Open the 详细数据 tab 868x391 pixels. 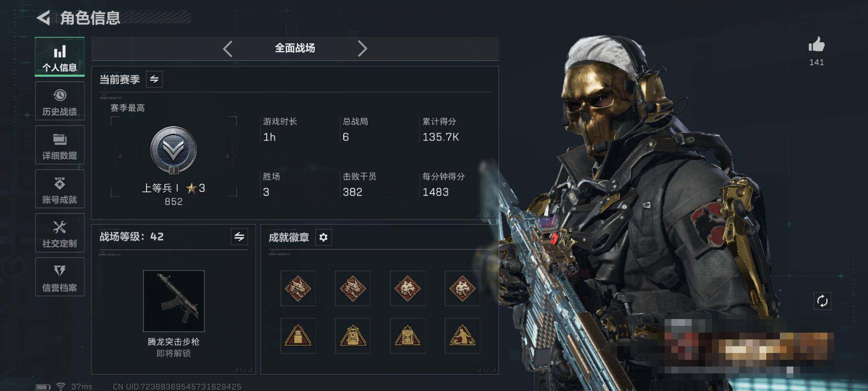(x=60, y=145)
